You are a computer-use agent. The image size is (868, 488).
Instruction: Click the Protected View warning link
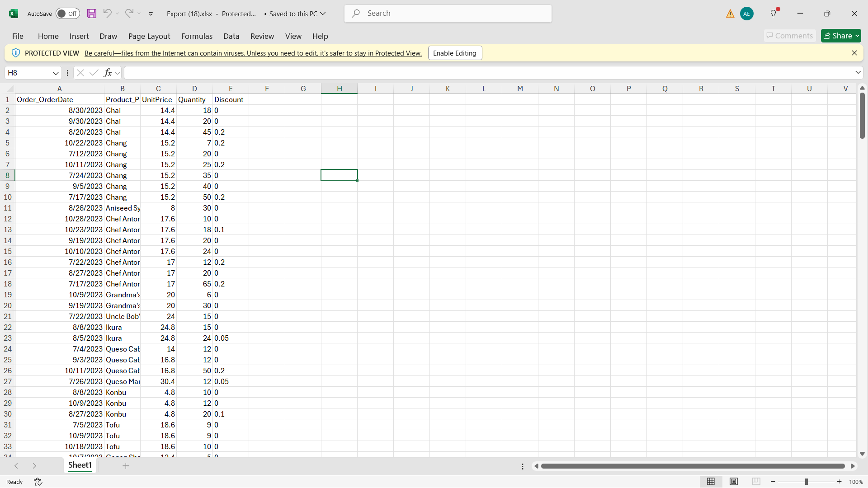pyautogui.click(x=253, y=53)
